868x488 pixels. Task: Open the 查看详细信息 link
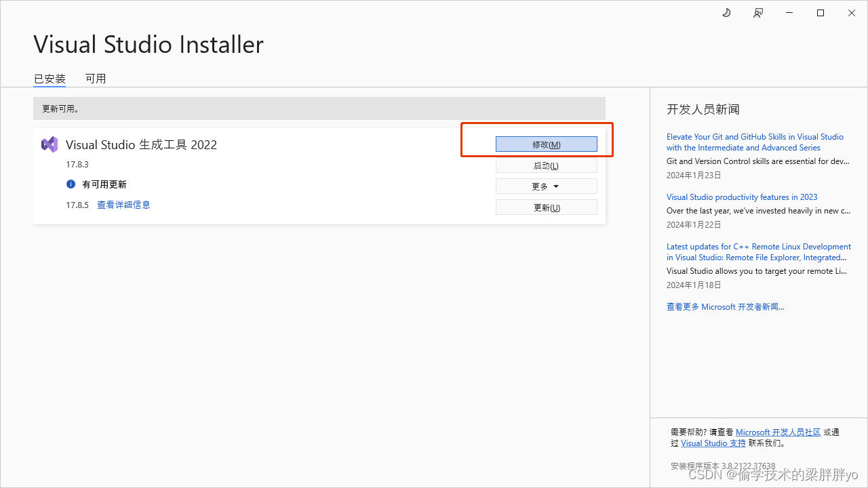(123, 204)
